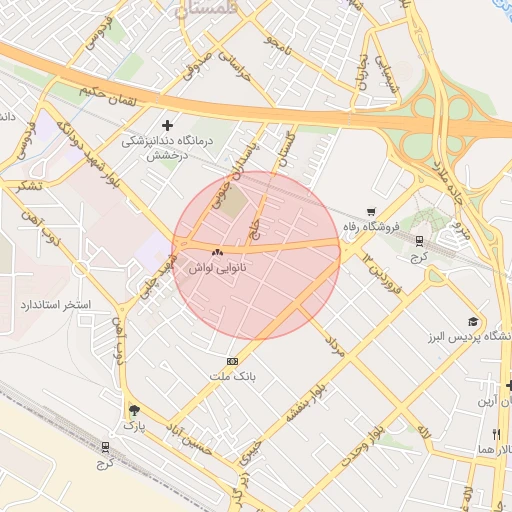Image resolution: width=512 pixels, height=512 pixels.
Task: Select the نامجو street label
Action: click(x=278, y=46)
